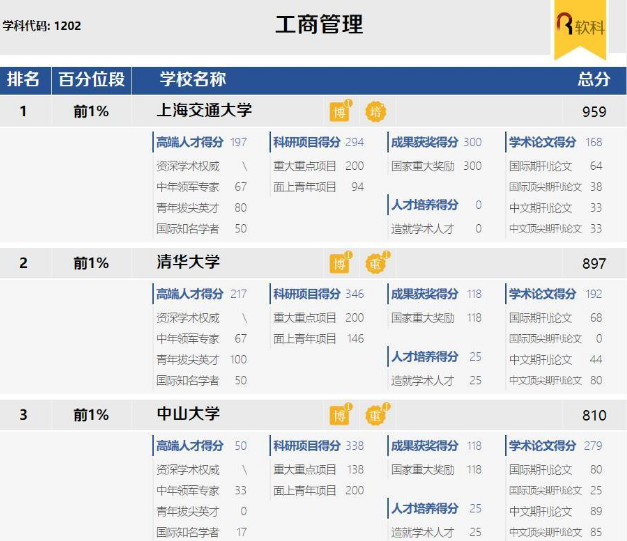Click the 工商管理 page title
The width and height of the screenshot is (627, 541).
[x=319, y=24]
